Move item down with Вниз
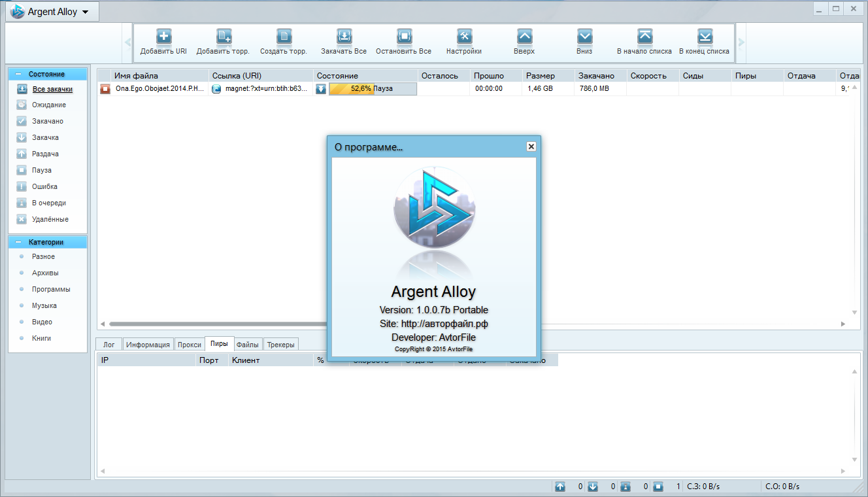The height and width of the screenshot is (497, 868). point(584,37)
